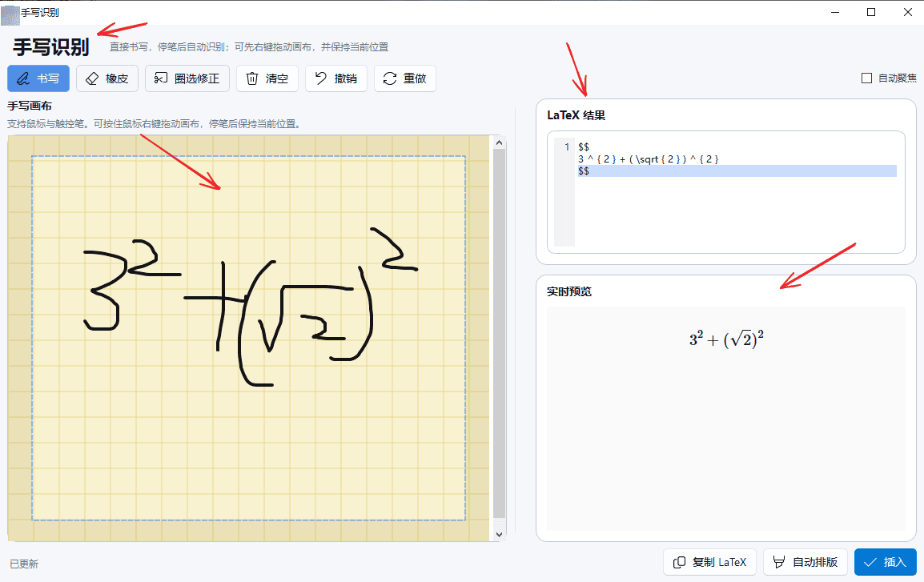Image resolution: width=924 pixels, height=582 pixels.
Task: Click the \sqrt line in LaTeX code
Action: pyautogui.click(x=649, y=159)
